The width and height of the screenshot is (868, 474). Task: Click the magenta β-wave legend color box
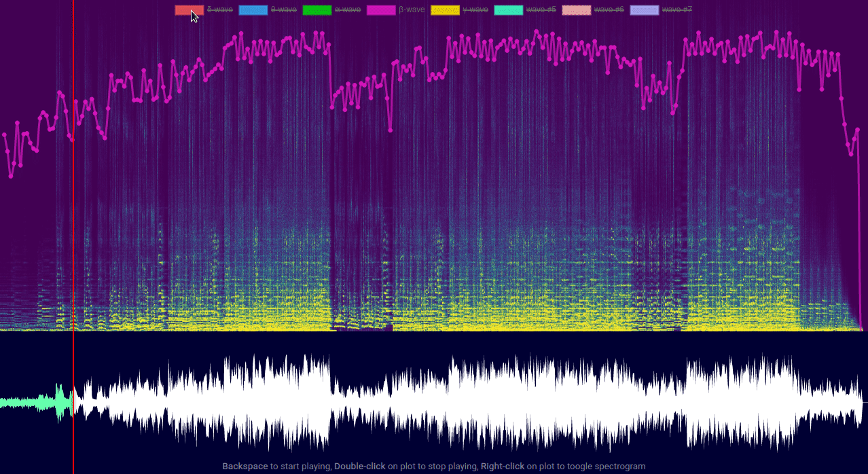tap(380, 10)
